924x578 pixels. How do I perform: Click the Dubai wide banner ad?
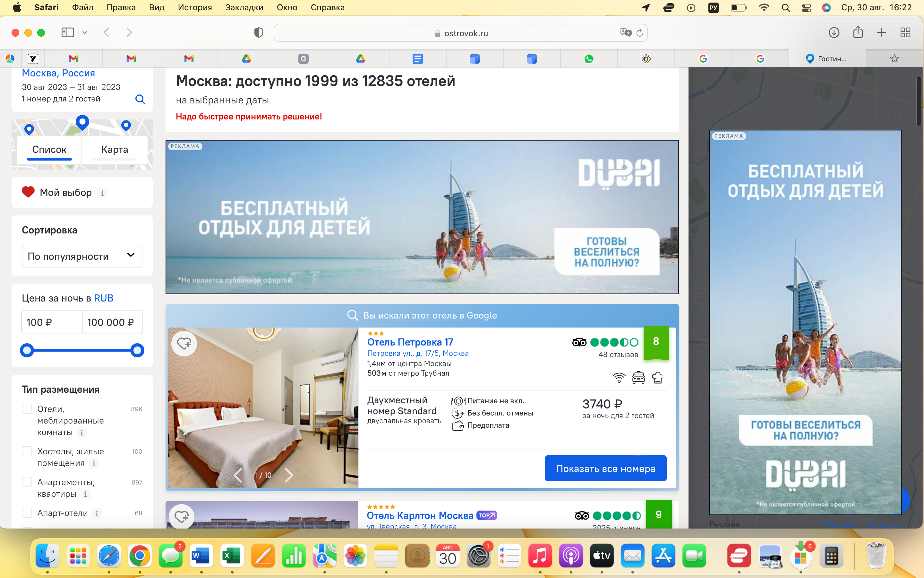pyautogui.click(x=422, y=217)
